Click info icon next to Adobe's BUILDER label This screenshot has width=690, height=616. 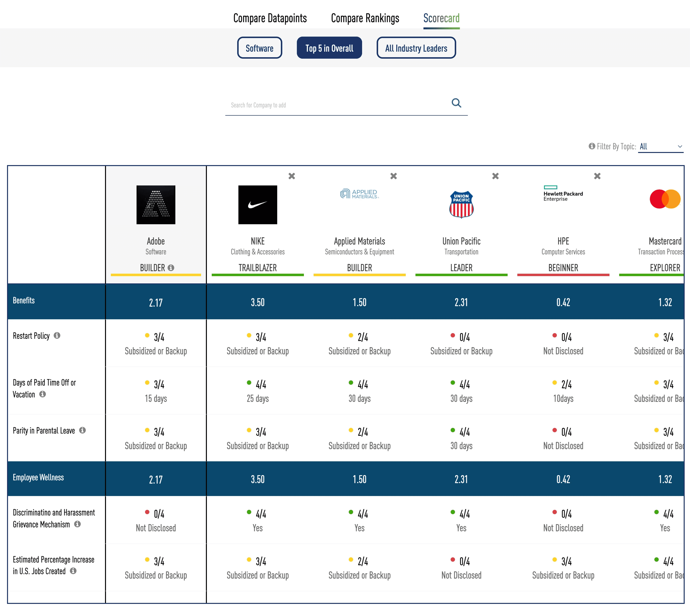(x=171, y=268)
